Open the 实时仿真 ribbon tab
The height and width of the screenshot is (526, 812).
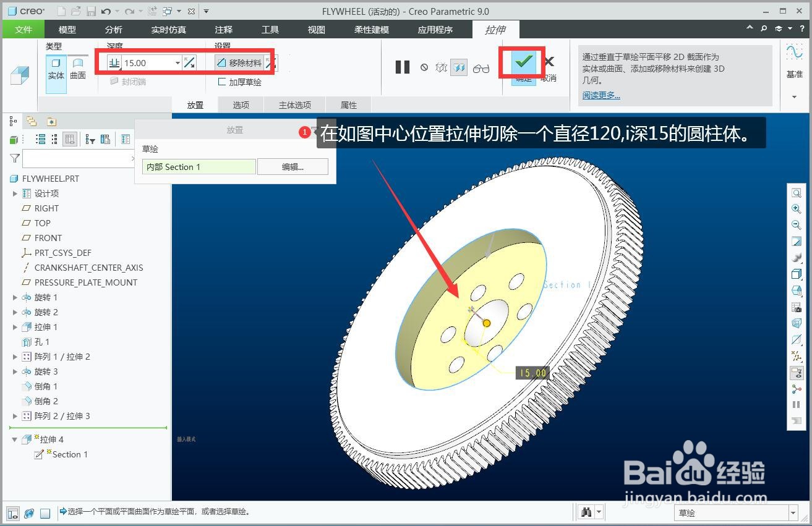[x=169, y=29]
